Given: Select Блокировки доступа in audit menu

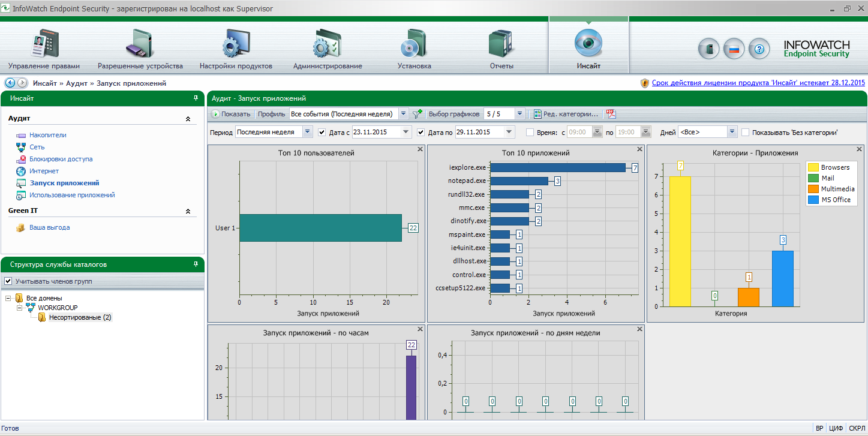Looking at the screenshot, I should click(x=61, y=159).
